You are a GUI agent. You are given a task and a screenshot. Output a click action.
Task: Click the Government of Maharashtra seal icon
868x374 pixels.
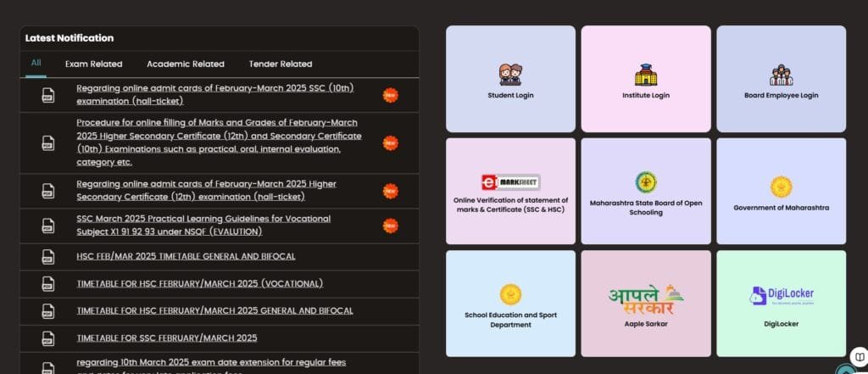[x=781, y=187]
